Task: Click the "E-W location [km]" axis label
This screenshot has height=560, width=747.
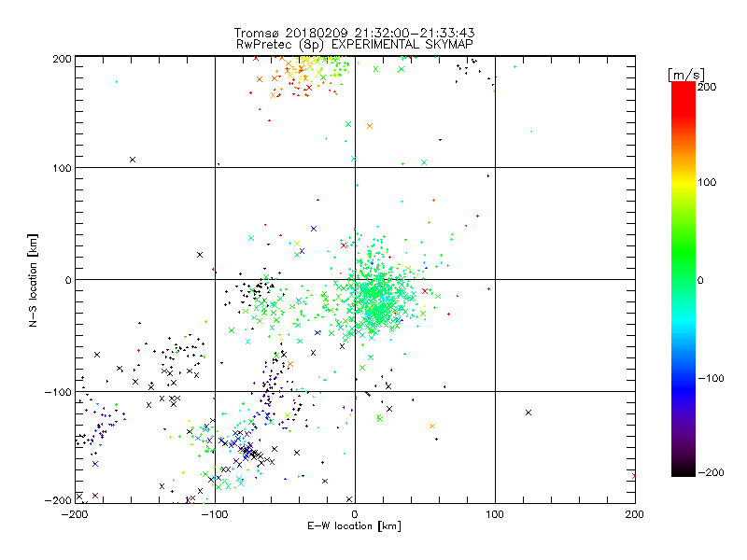Action: pyautogui.click(x=354, y=526)
